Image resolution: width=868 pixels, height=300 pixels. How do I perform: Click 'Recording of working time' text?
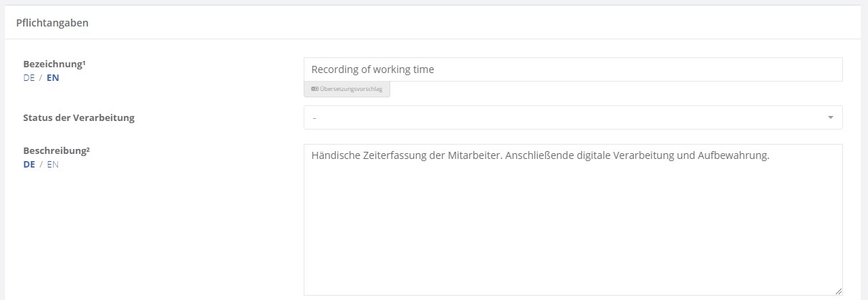pos(373,69)
